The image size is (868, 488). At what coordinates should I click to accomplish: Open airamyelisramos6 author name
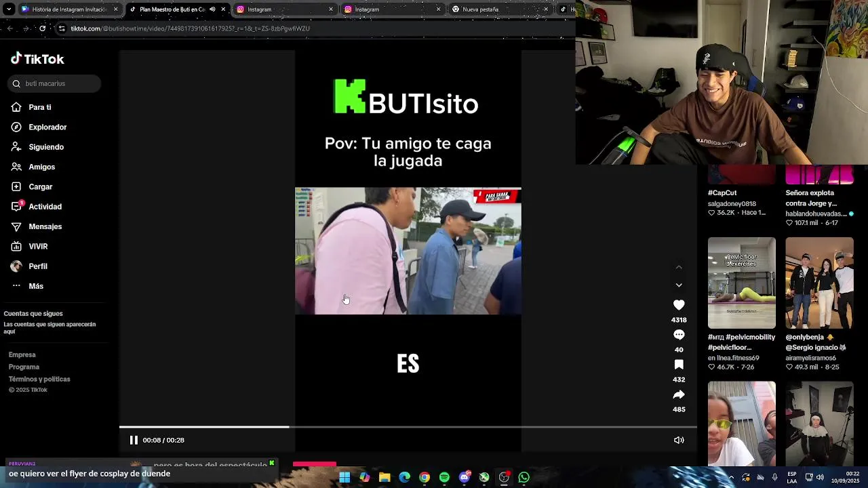click(811, 358)
